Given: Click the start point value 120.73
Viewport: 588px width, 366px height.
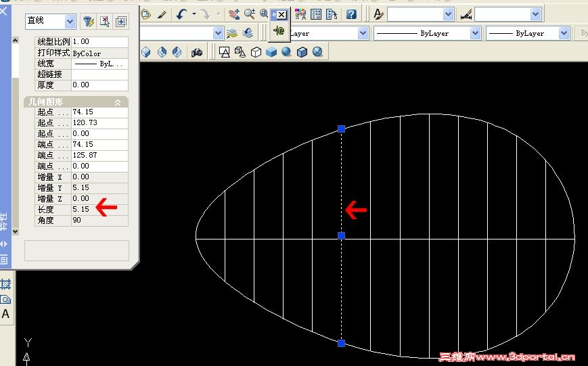Looking at the screenshot, I should point(99,122).
